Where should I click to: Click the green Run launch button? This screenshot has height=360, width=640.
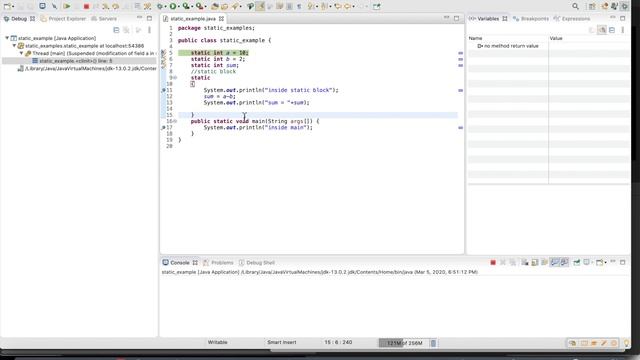coord(173,6)
